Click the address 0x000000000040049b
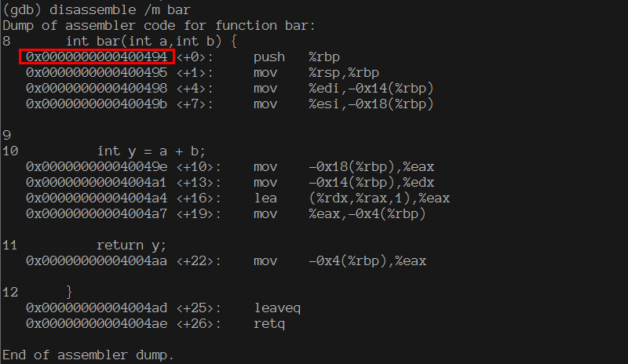The width and height of the screenshot is (628, 364). (97, 104)
